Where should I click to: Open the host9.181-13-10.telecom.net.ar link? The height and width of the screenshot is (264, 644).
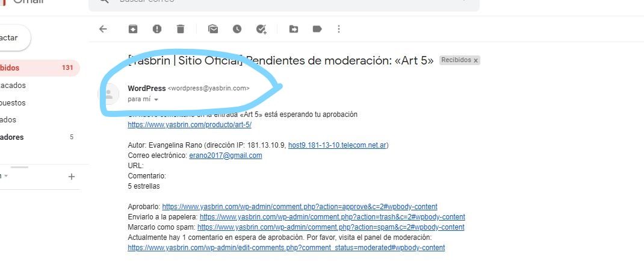(337, 145)
